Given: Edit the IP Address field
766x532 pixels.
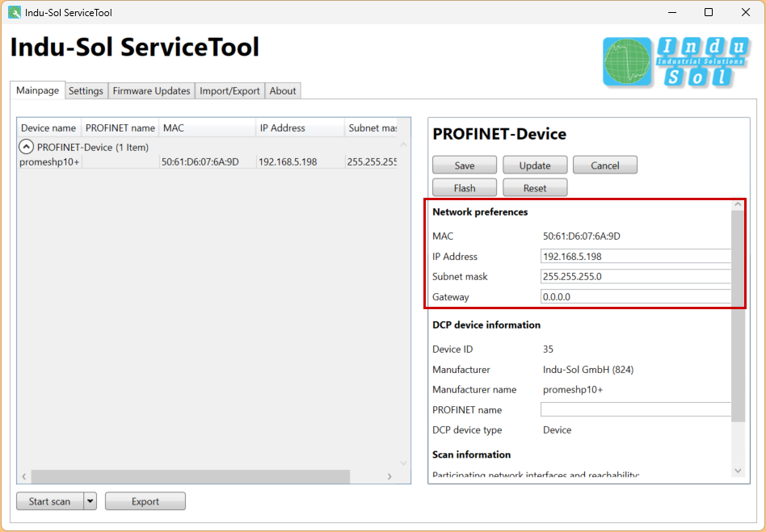Looking at the screenshot, I should click(x=636, y=256).
